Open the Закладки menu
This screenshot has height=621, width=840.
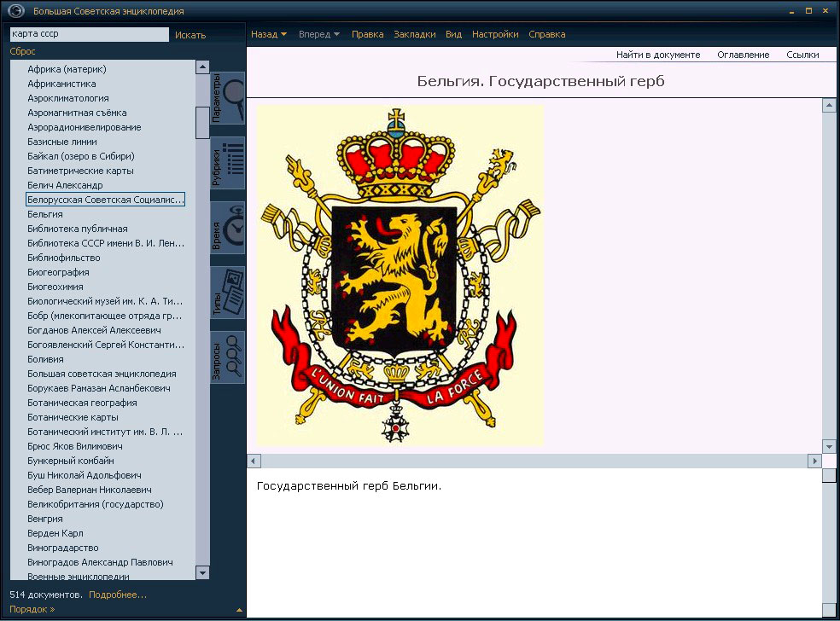415,34
